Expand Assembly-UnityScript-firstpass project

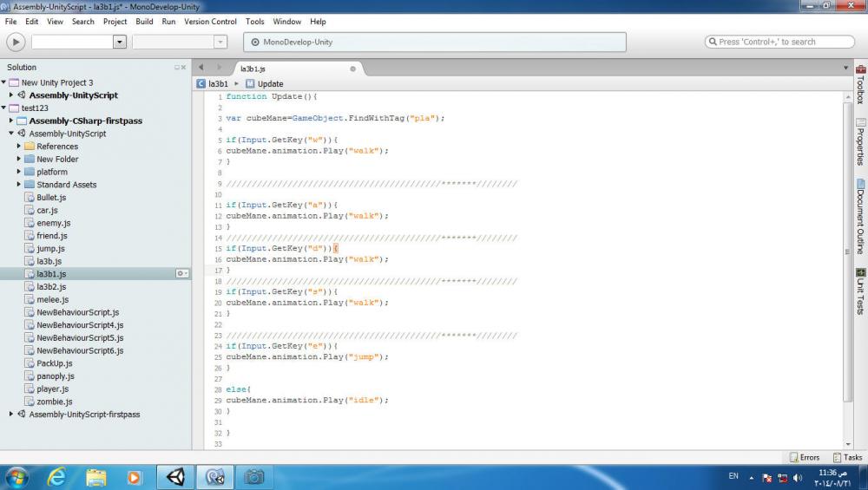11,414
